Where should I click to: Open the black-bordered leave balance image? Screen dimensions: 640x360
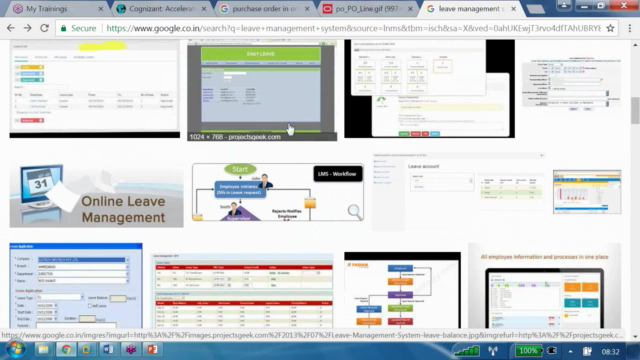429,89
